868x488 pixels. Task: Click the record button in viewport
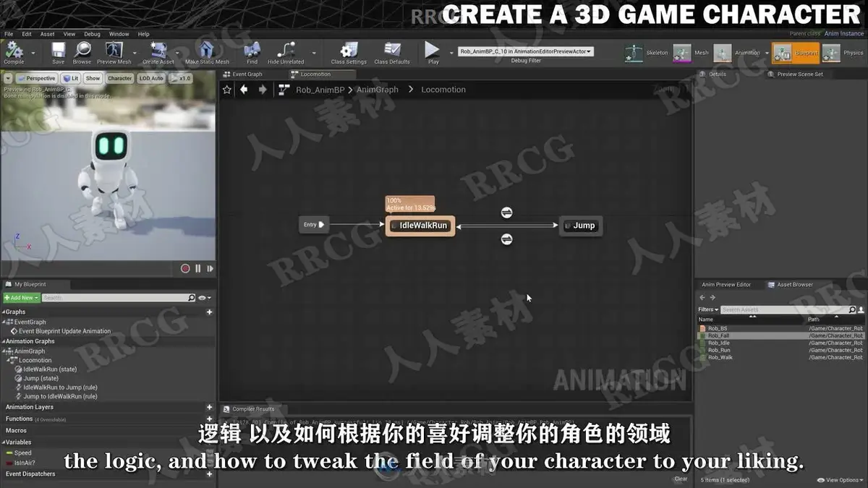[185, 268]
